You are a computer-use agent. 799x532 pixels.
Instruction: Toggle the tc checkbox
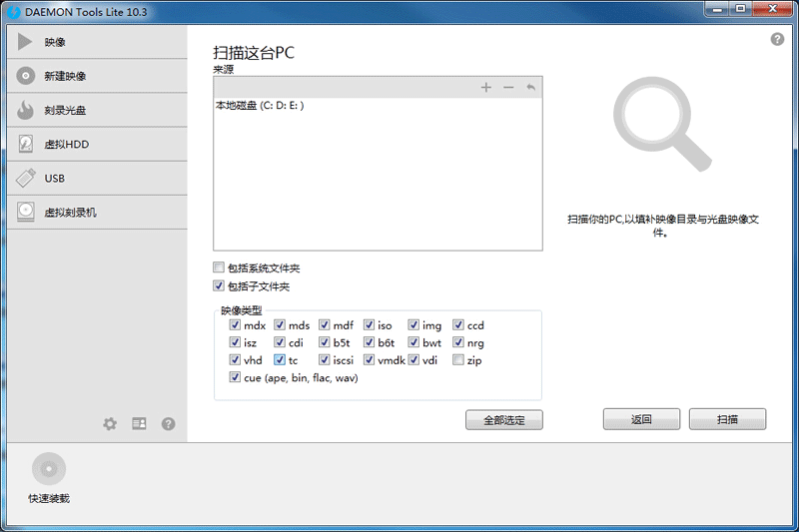click(280, 360)
